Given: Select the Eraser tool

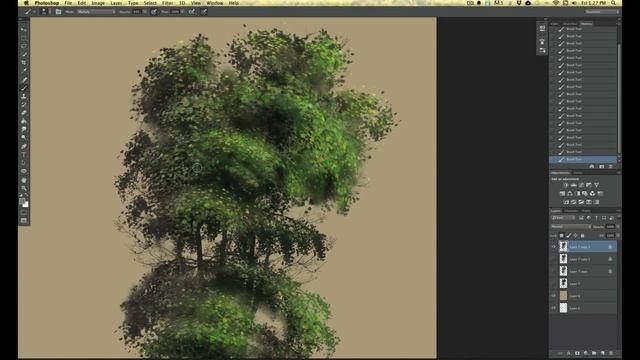Looking at the screenshot, I should point(24,113).
